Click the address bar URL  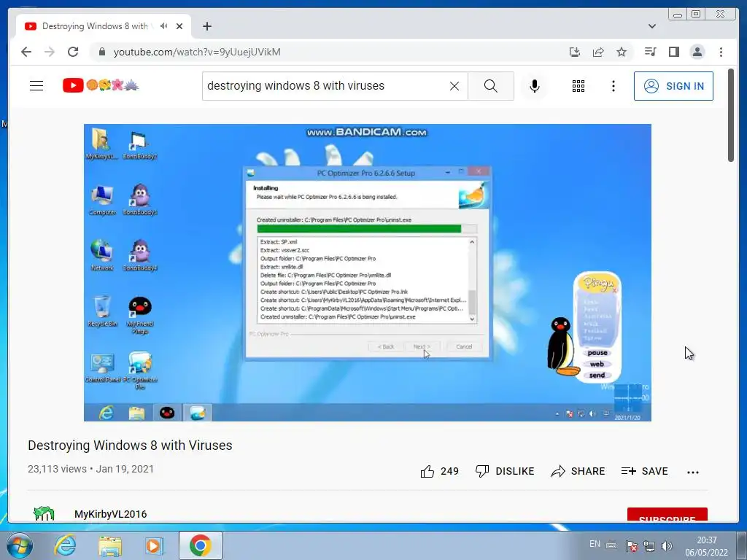coord(197,52)
